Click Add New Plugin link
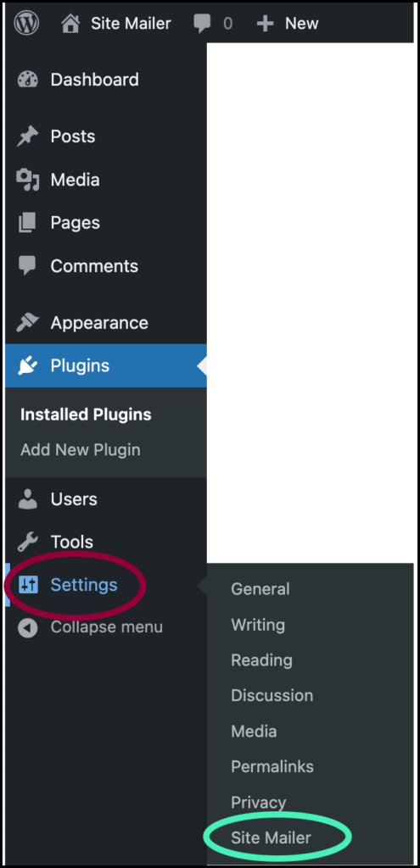The width and height of the screenshot is (420, 868). coord(81,449)
